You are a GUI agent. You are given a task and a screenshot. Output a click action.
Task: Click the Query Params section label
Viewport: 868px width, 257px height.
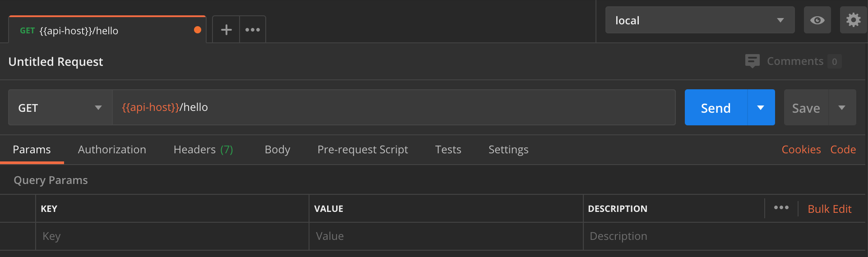51,180
